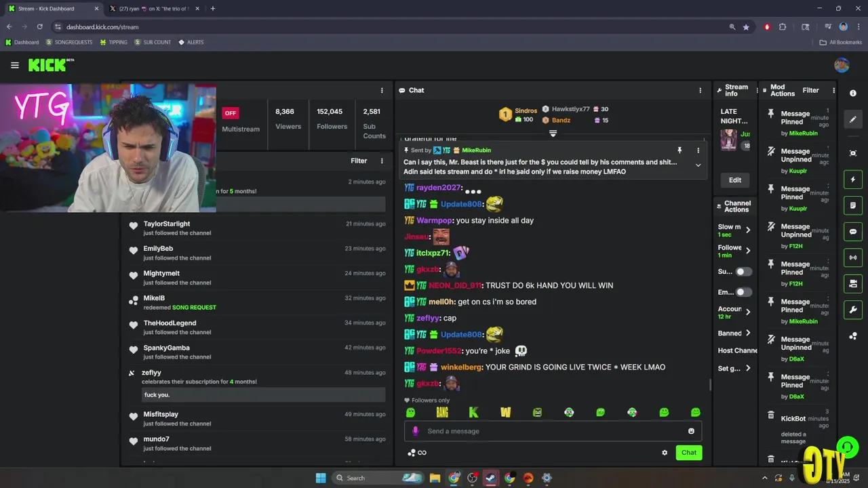Open the Kick hamburger menu

coord(14,65)
